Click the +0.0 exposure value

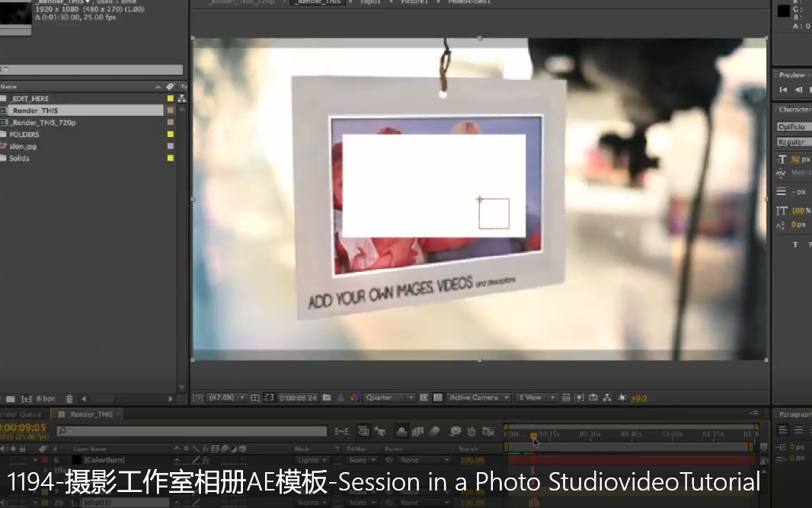[639, 398]
